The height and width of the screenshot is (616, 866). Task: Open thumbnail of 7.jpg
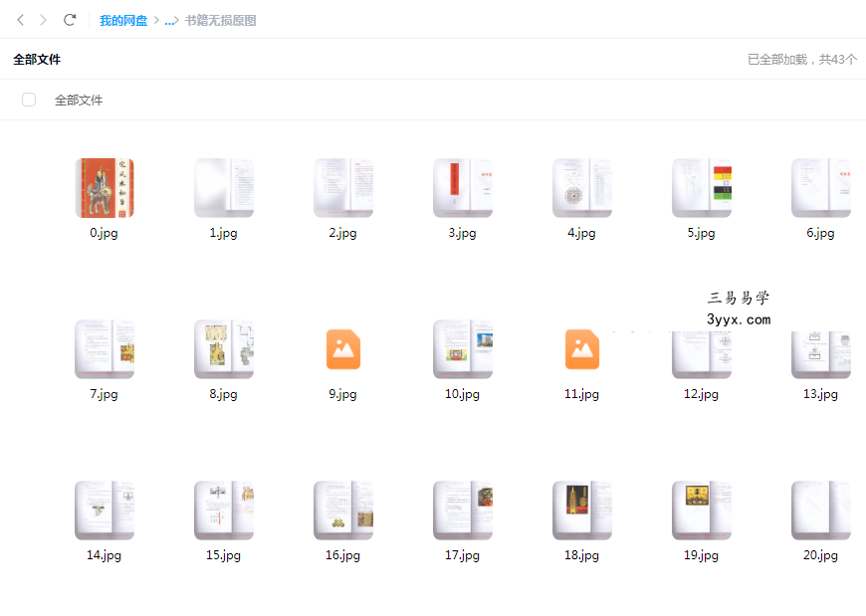pos(105,349)
